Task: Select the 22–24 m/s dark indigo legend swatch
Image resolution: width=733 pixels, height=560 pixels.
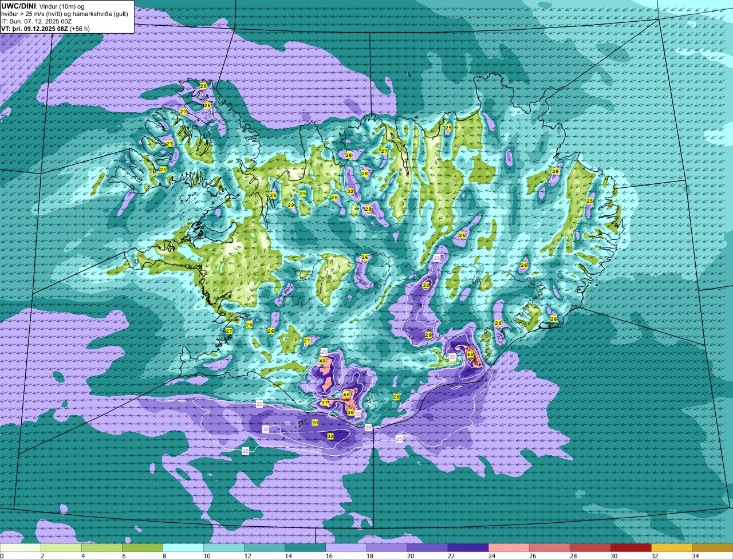Action: [x=468, y=548]
